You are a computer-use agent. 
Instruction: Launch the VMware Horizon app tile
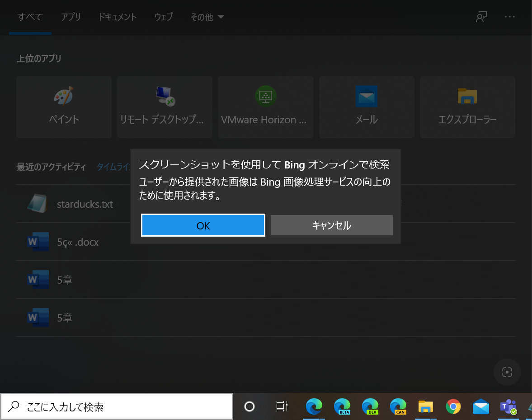point(265,107)
